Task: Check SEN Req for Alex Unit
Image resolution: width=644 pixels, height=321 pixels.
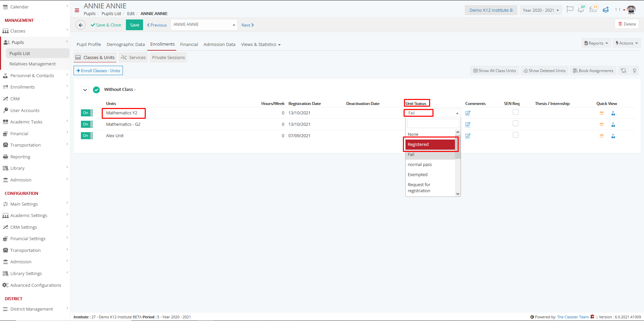Action: [x=515, y=135]
